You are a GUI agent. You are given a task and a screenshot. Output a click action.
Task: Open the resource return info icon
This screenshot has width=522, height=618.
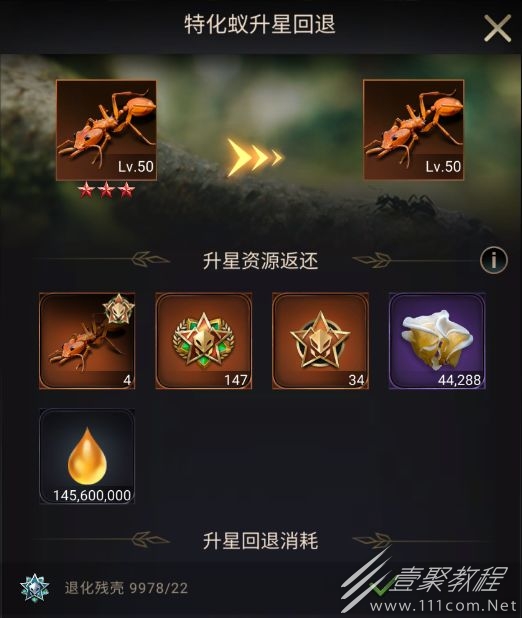pyautogui.click(x=494, y=260)
